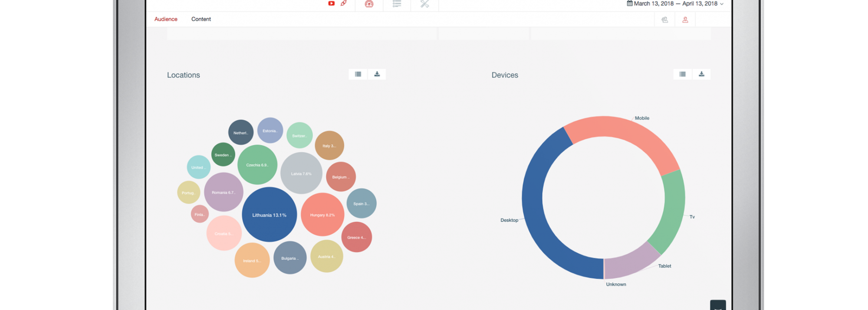868x310 pixels.
Task: Open the tools wrench icon
Action: [424, 4]
